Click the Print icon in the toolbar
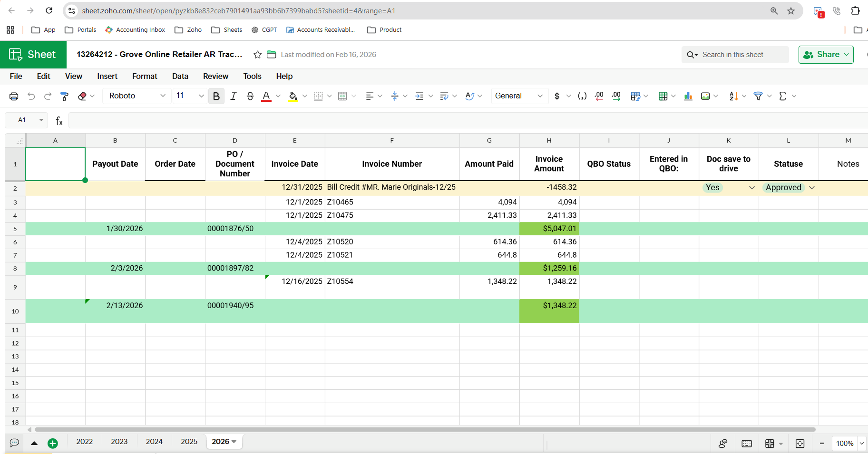 click(14, 96)
